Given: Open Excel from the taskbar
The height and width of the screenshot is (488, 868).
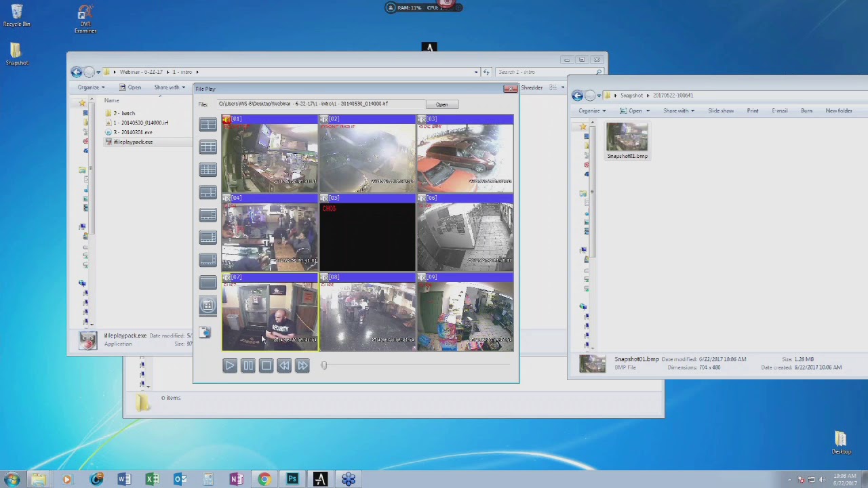Looking at the screenshot, I should (x=152, y=479).
